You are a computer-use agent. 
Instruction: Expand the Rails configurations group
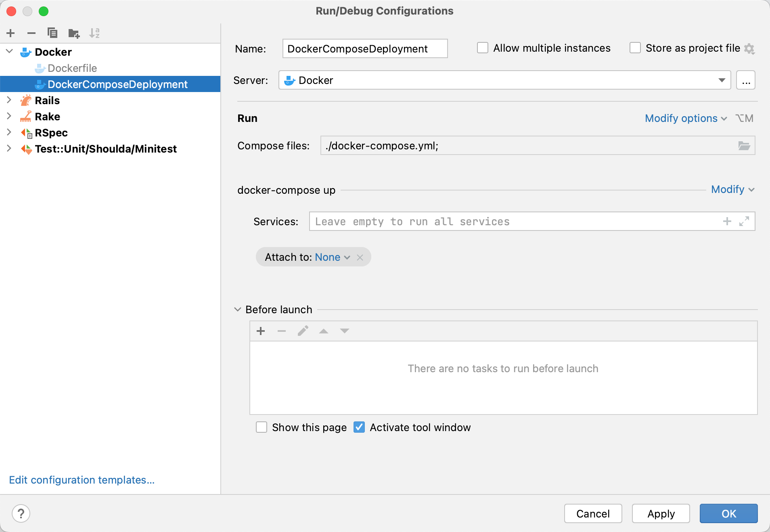point(9,100)
